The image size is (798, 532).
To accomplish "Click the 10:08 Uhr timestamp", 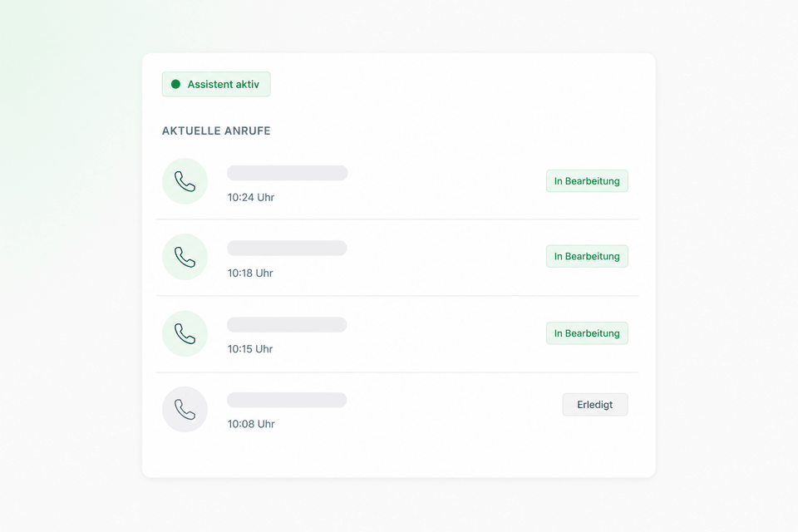I will point(251,424).
